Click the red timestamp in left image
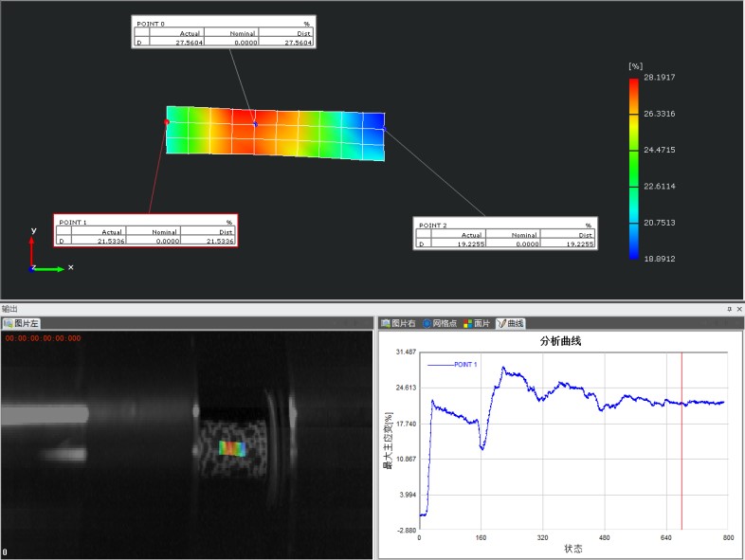This screenshot has height=560, width=745. pyautogui.click(x=43, y=338)
